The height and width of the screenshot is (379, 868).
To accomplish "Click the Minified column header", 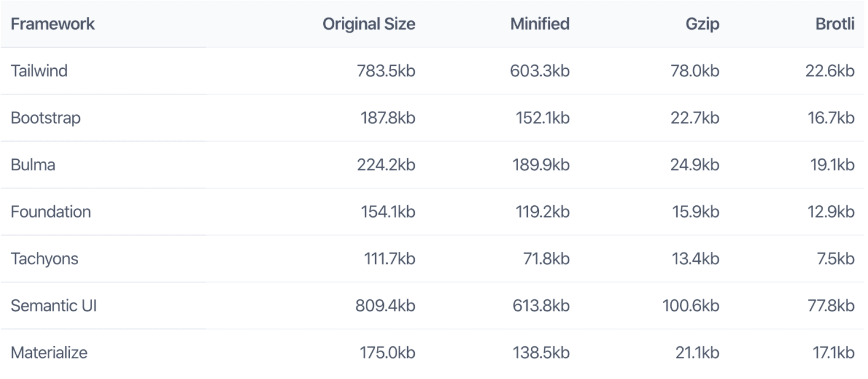I will [540, 24].
